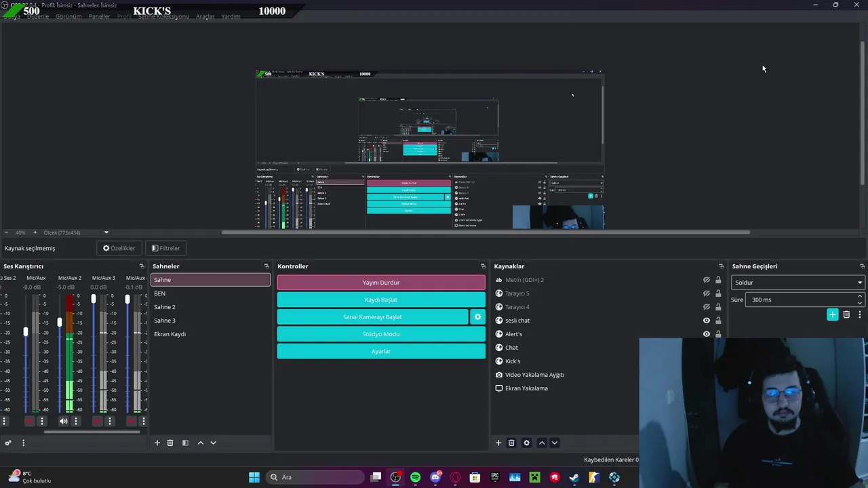Select the BEN scene

tap(210, 293)
